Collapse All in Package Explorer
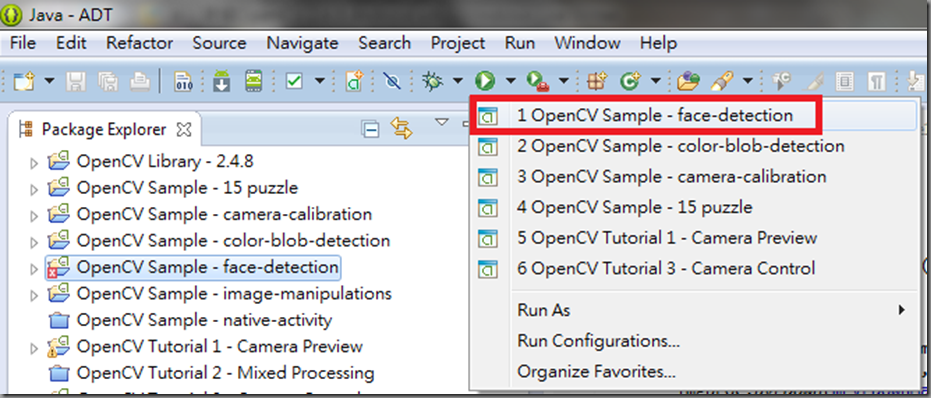The image size is (931, 398). [x=370, y=129]
